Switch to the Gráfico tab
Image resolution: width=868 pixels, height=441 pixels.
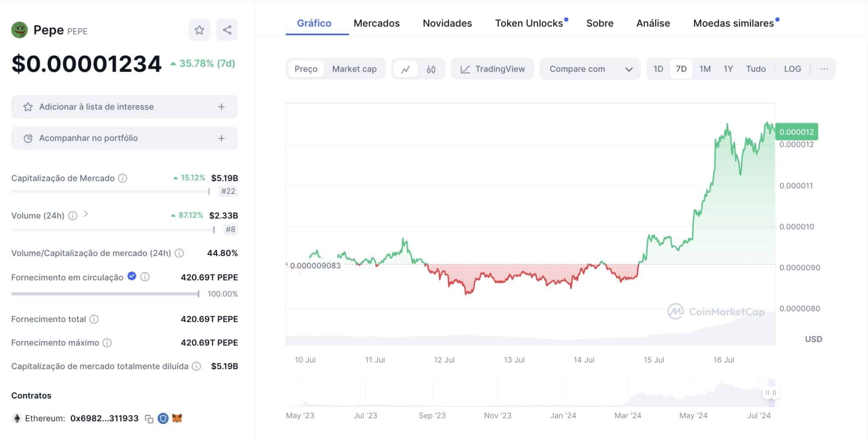point(314,23)
